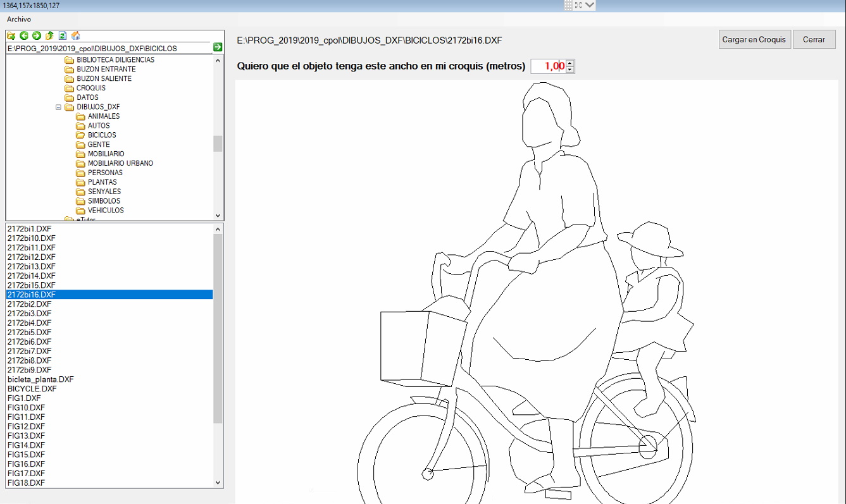Select highlighted file 2172bi16.DXF
Viewport: 846px width, 504px height.
click(109, 295)
